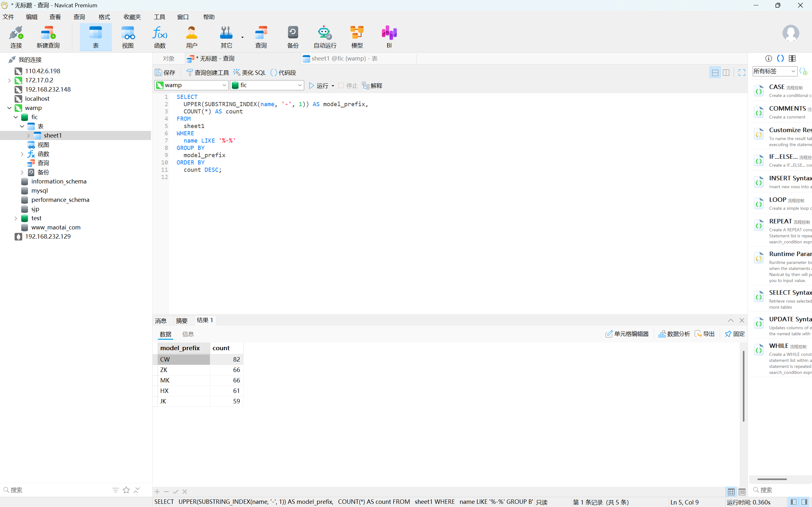Switch to form view at bottom
Viewport: 812px width, 507px height.
742,492
